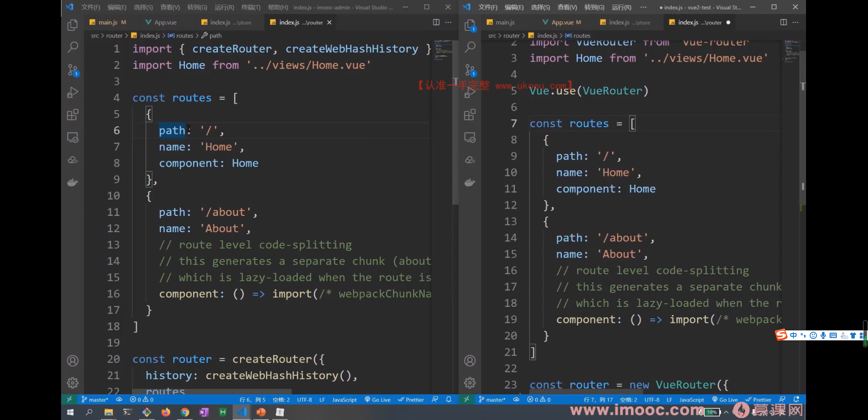Click the minimap in left editor
Screen dimensions: 868x420
tap(443, 51)
